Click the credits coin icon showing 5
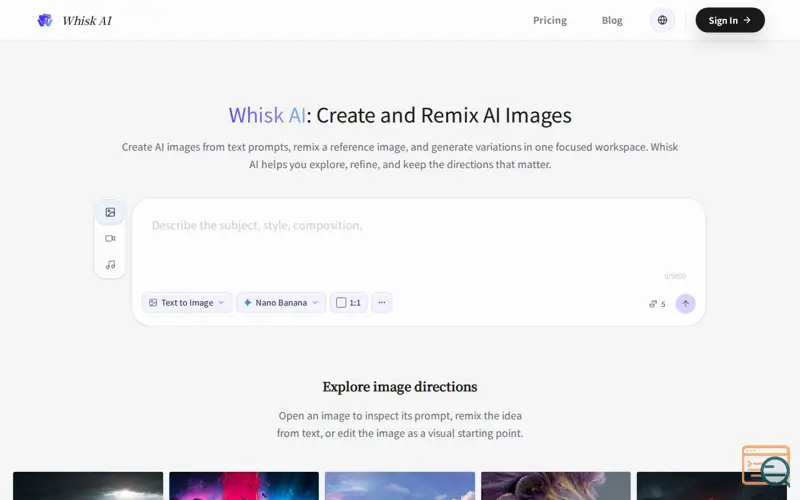Viewport: 800px width, 500px height. pyautogui.click(x=653, y=304)
